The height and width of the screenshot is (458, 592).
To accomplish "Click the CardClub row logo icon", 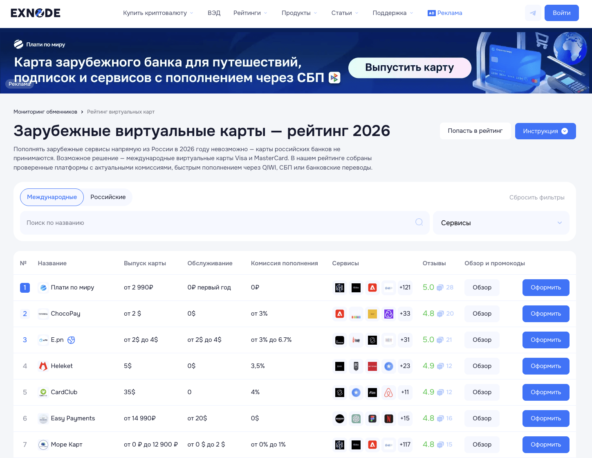I will pyautogui.click(x=43, y=392).
